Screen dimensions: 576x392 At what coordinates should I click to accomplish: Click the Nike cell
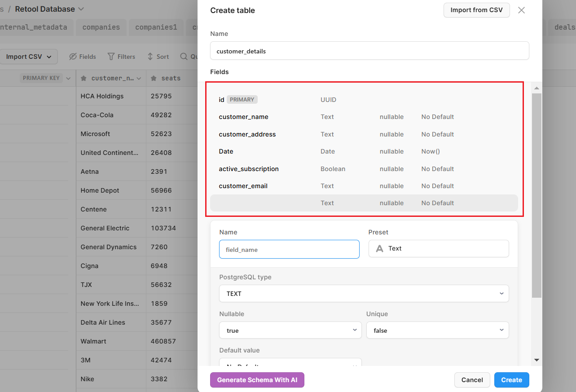click(x=111, y=379)
